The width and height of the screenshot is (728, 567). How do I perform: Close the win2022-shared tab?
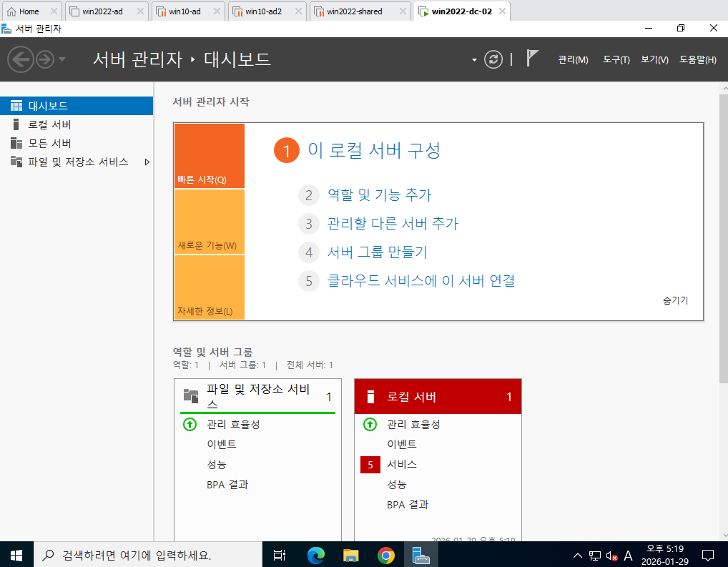(x=403, y=11)
